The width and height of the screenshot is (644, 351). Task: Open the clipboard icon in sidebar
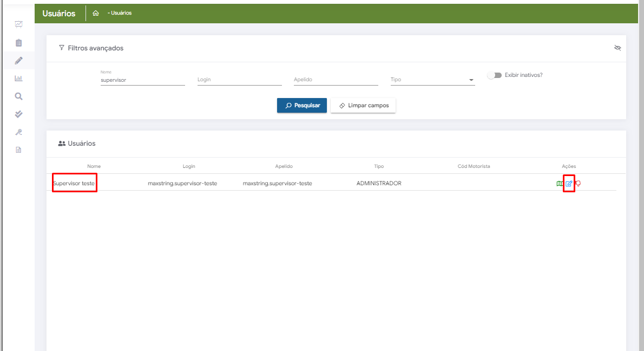pyautogui.click(x=18, y=42)
